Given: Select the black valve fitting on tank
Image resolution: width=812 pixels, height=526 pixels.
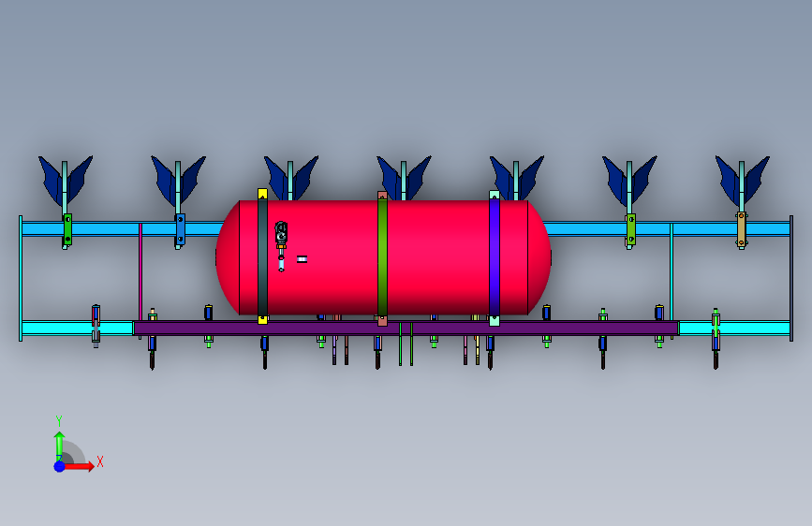Looking at the screenshot, I should (281, 232).
